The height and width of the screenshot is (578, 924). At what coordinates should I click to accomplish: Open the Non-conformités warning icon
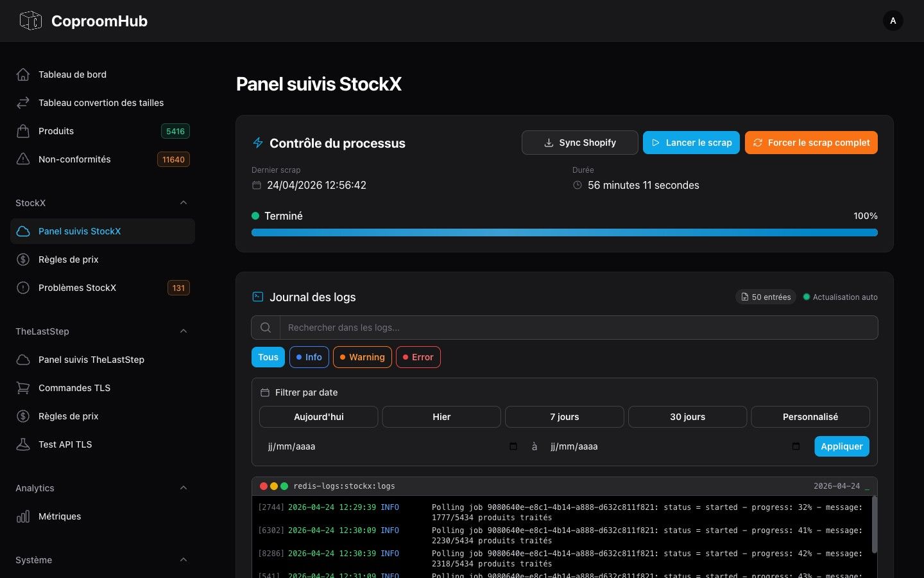click(23, 159)
